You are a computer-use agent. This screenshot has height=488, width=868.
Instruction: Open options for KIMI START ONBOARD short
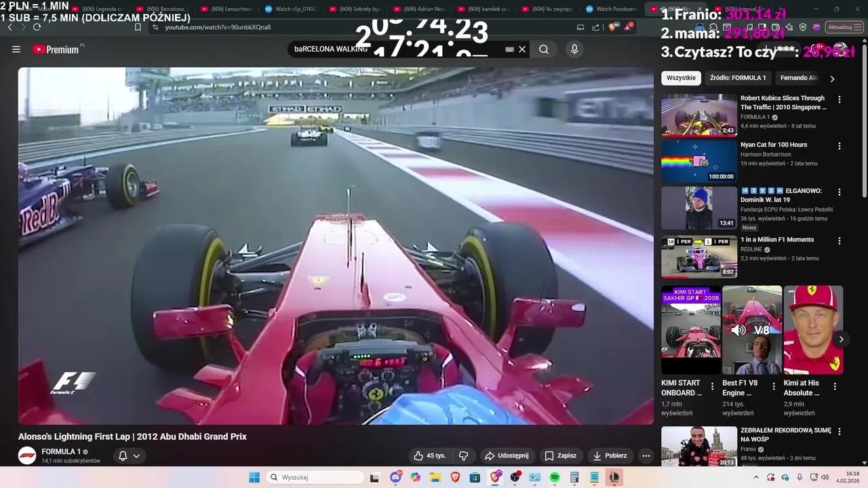tap(712, 386)
